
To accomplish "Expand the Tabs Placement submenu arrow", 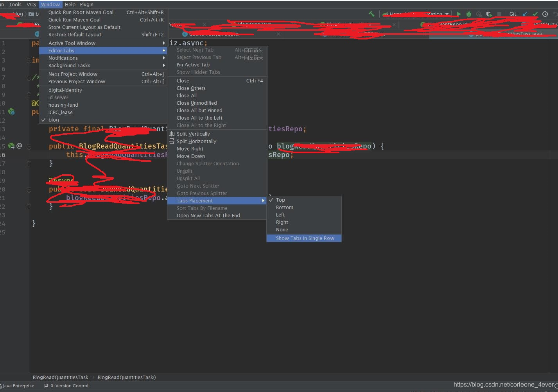I will point(264,200).
